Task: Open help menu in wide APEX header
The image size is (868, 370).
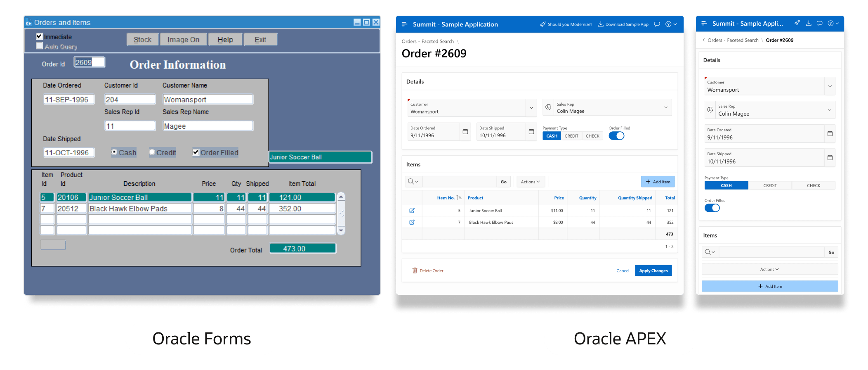Action: 671,24
